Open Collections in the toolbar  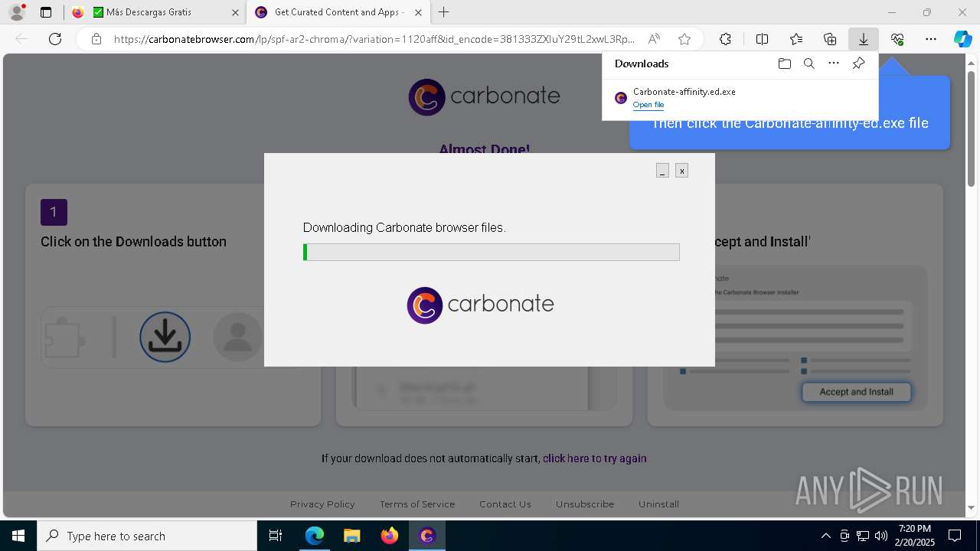pyautogui.click(x=830, y=39)
